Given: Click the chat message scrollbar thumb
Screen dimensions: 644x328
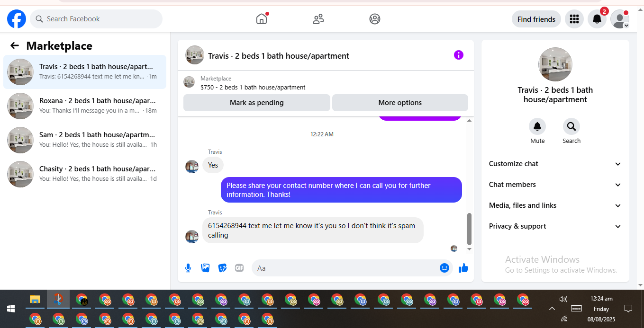Looking at the screenshot, I should pos(469,229).
